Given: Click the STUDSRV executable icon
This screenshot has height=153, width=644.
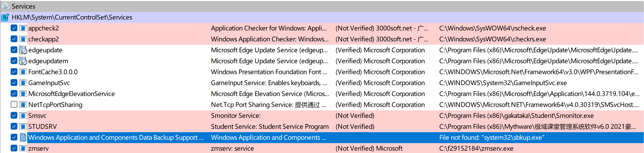Looking at the screenshot, I should point(23,126).
